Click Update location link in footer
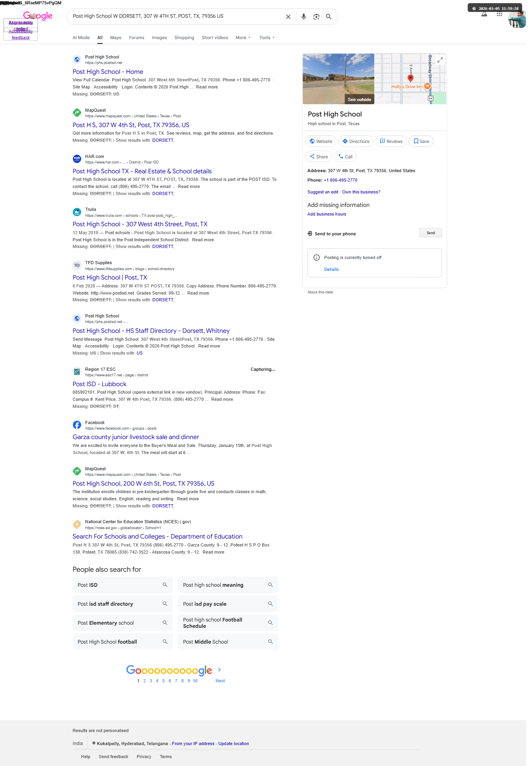This screenshot has height=766, width=532. (x=234, y=743)
